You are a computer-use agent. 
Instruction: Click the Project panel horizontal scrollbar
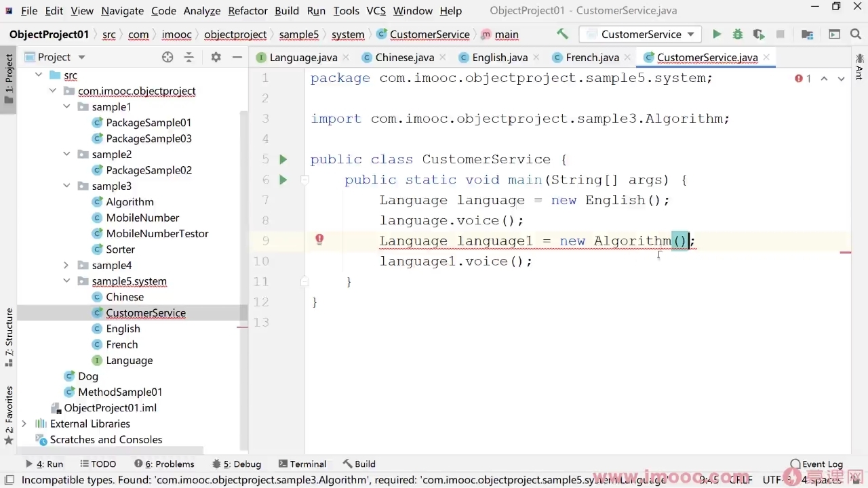coord(110,450)
